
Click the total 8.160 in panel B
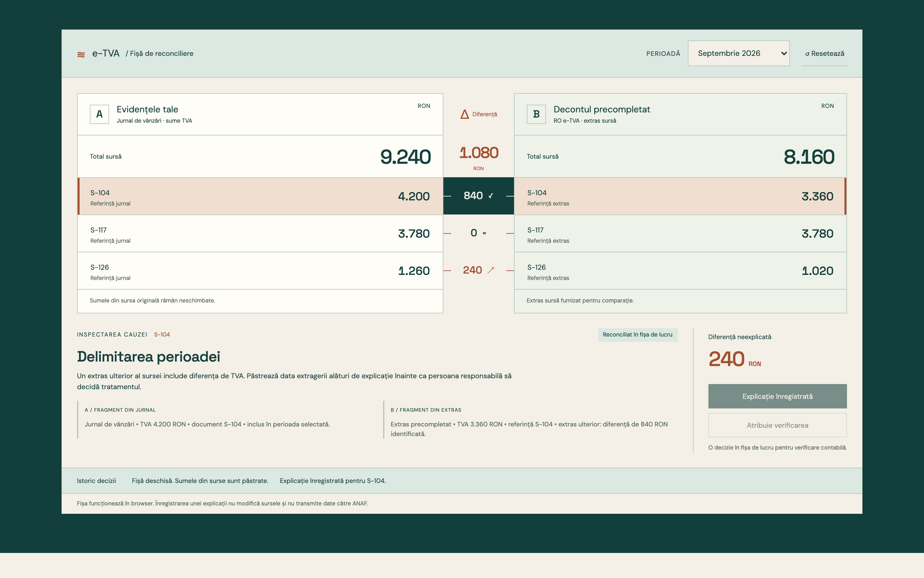point(809,157)
